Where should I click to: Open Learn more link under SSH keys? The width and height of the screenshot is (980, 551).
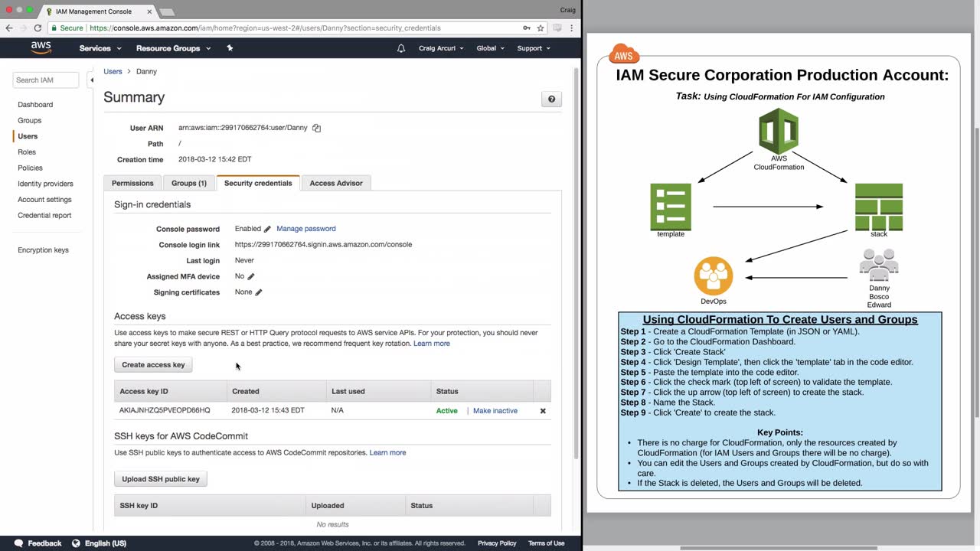click(x=388, y=453)
